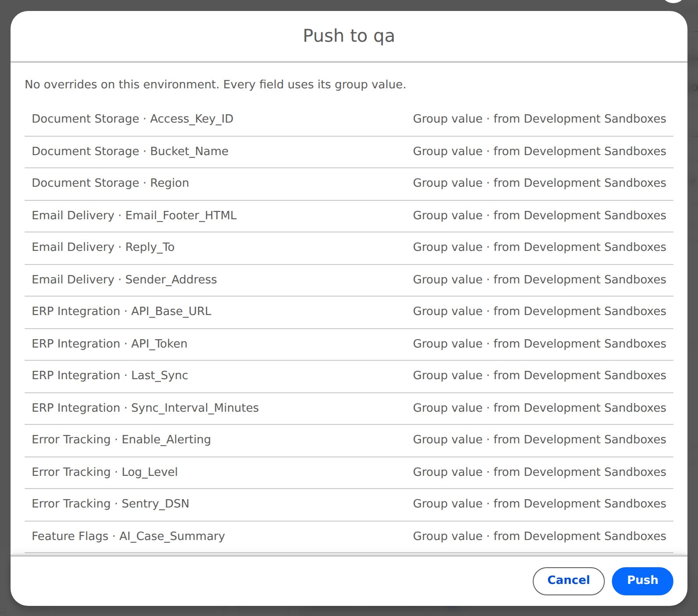Select the Email Delivery · Sender_Address field name

124,280
